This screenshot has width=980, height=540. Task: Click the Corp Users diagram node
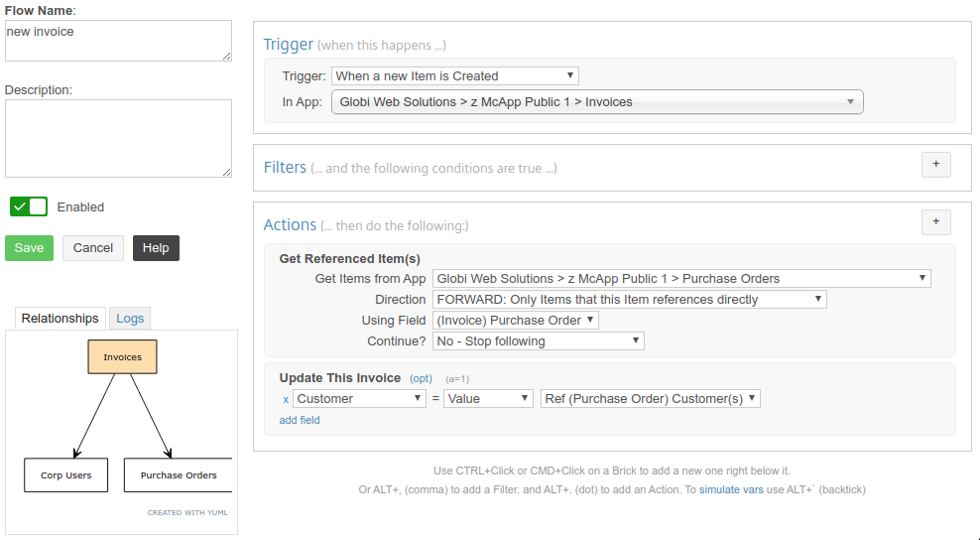coord(66,474)
